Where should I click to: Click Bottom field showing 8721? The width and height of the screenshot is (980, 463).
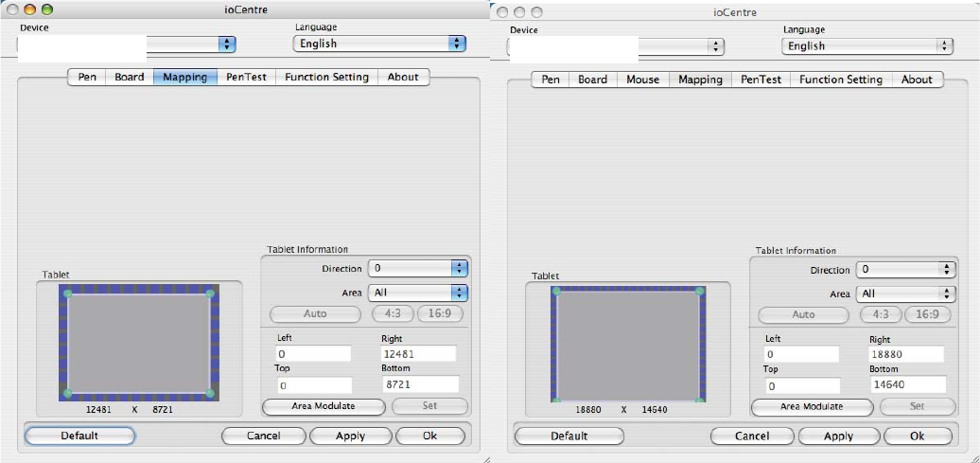pyautogui.click(x=420, y=384)
